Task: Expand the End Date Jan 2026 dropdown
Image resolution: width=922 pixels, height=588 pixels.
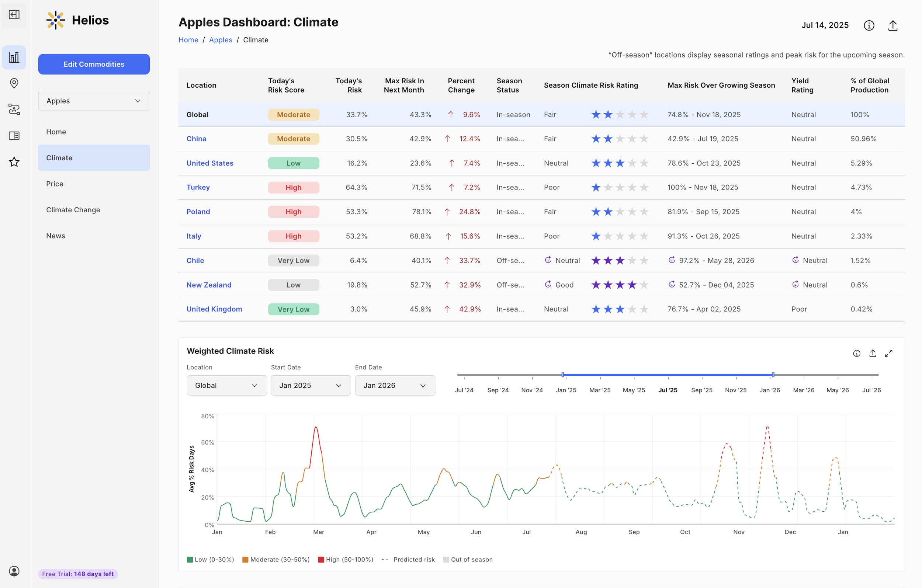Action: [395, 385]
